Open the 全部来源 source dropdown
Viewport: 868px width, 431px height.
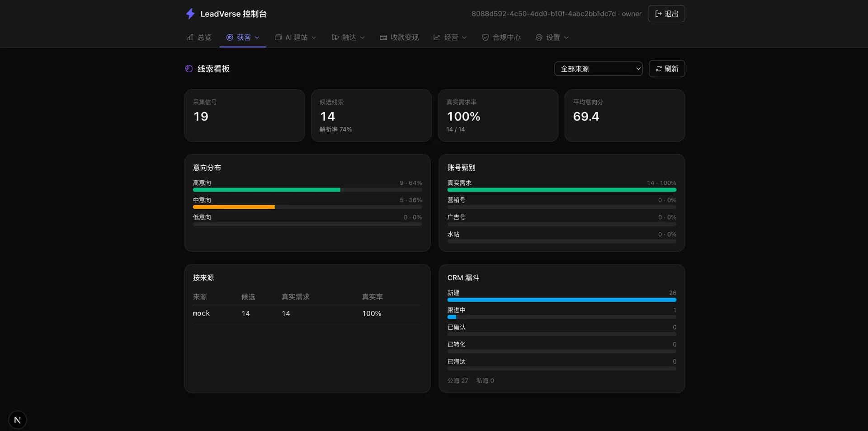coord(598,69)
